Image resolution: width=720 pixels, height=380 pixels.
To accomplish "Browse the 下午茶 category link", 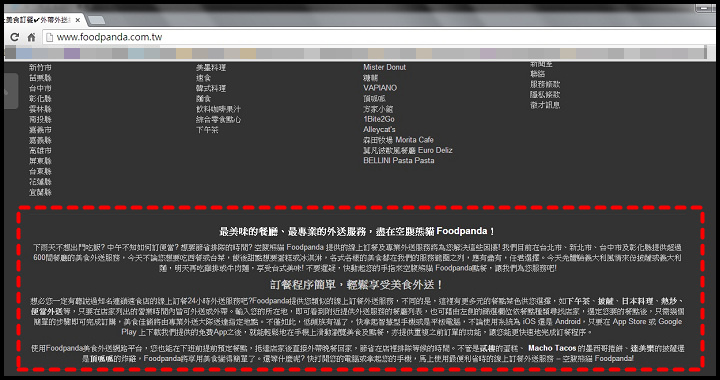I will pos(207,130).
